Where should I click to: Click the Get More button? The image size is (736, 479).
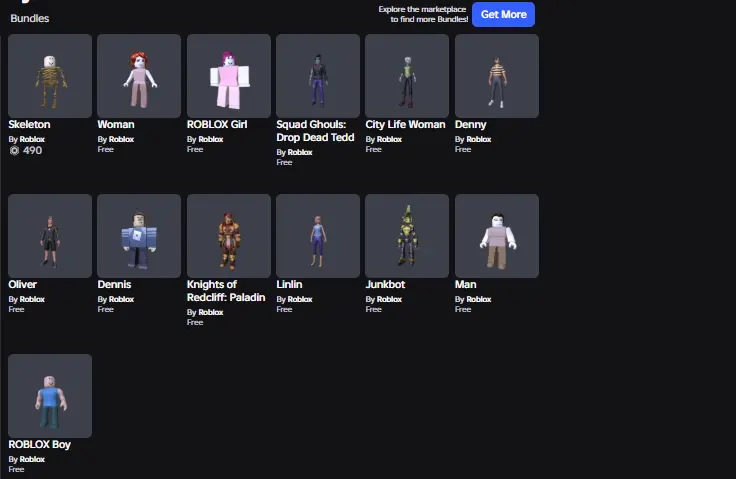pyautogui.click(x=503, y=14)
